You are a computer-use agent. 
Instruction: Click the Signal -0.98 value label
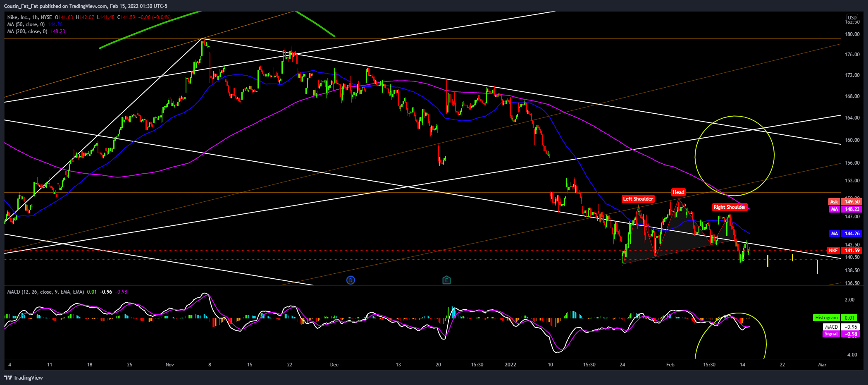coord(841,334)
